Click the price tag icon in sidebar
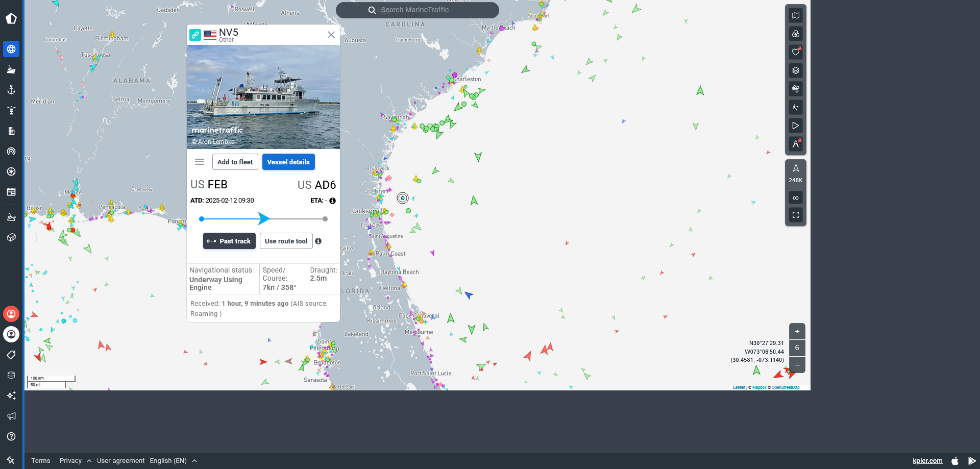This screenshot has height=469, width=980. tap(11, 355)
